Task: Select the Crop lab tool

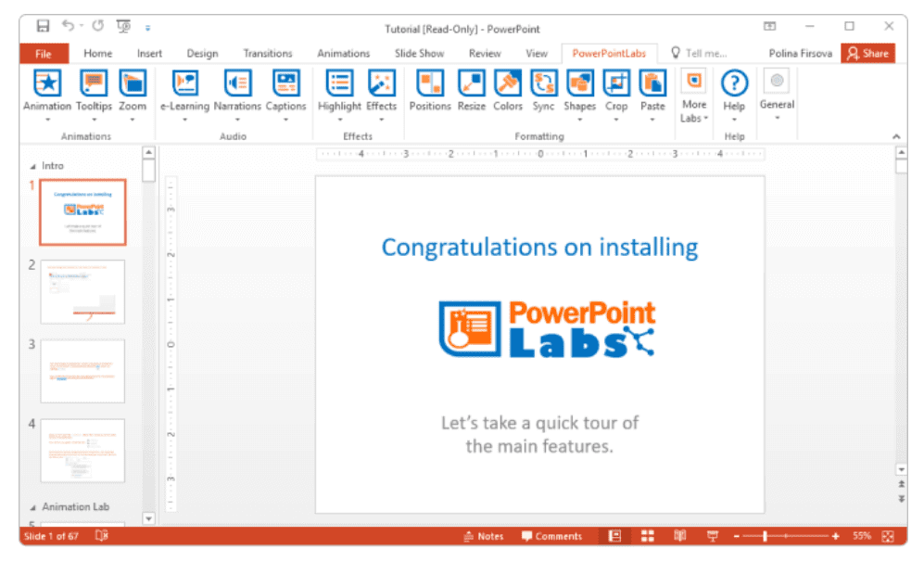Action: [x=616, y=83]
